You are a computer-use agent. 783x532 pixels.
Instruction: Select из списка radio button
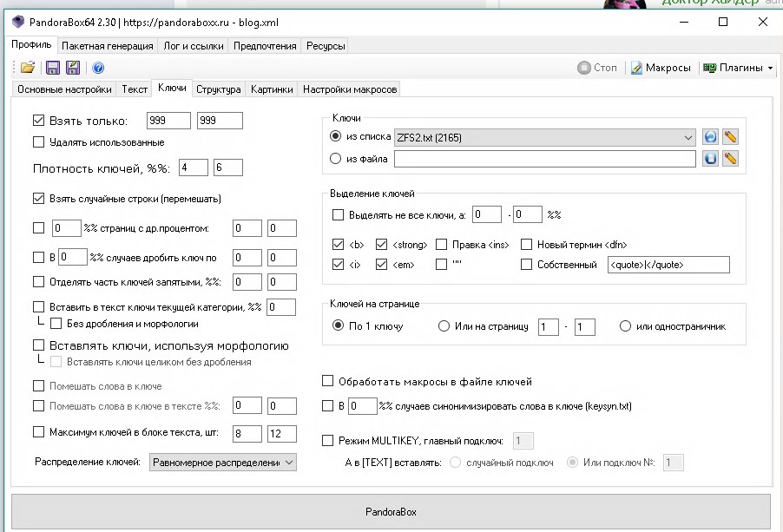point(336,135)
